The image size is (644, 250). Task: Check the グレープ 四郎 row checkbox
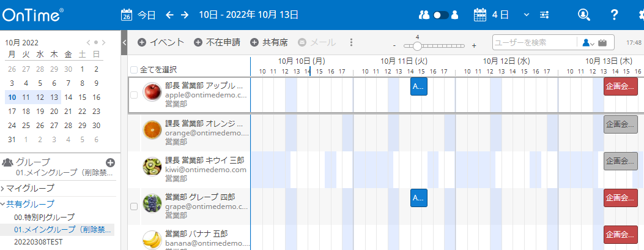tap(133, 207)
